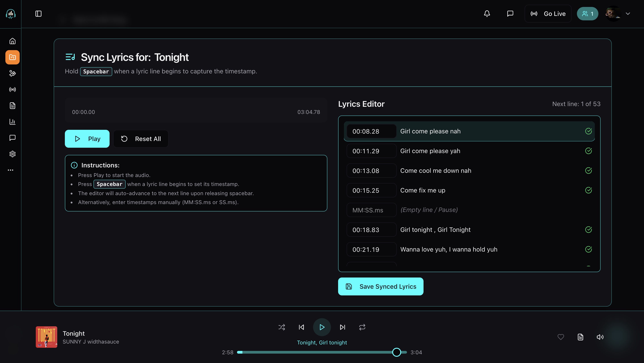
Task: Click the notifications bell in the top bar
Action: point(487,14)
